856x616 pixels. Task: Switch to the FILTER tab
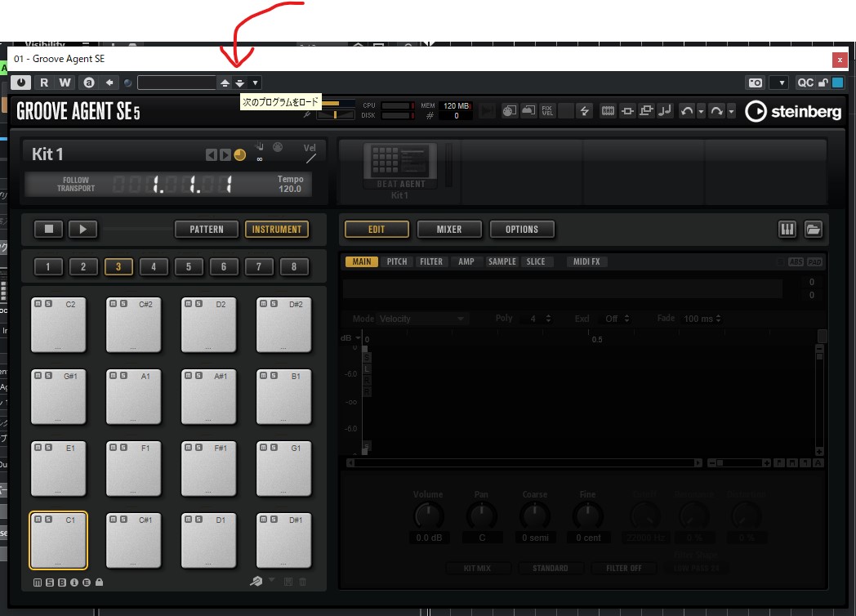pos(431,261)
